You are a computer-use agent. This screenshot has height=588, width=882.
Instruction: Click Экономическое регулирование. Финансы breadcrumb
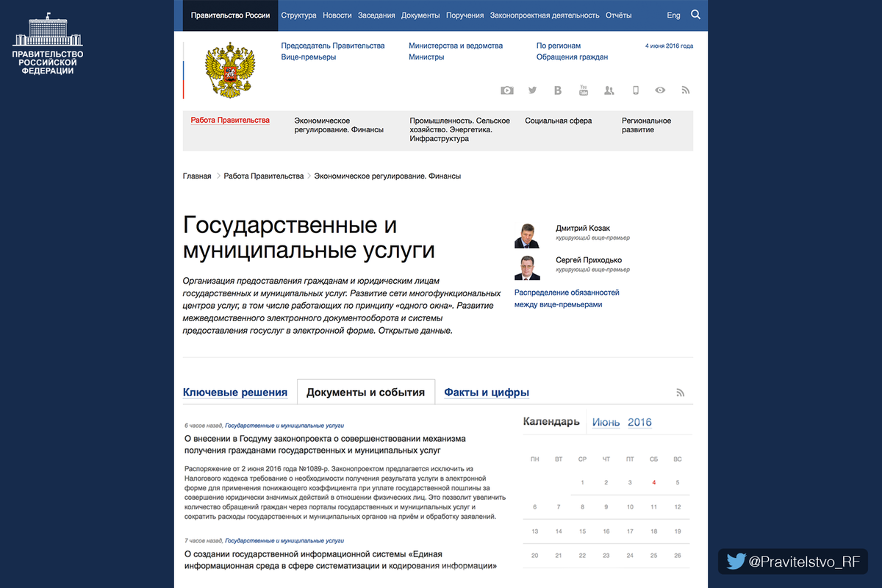(x=387, y=176)
